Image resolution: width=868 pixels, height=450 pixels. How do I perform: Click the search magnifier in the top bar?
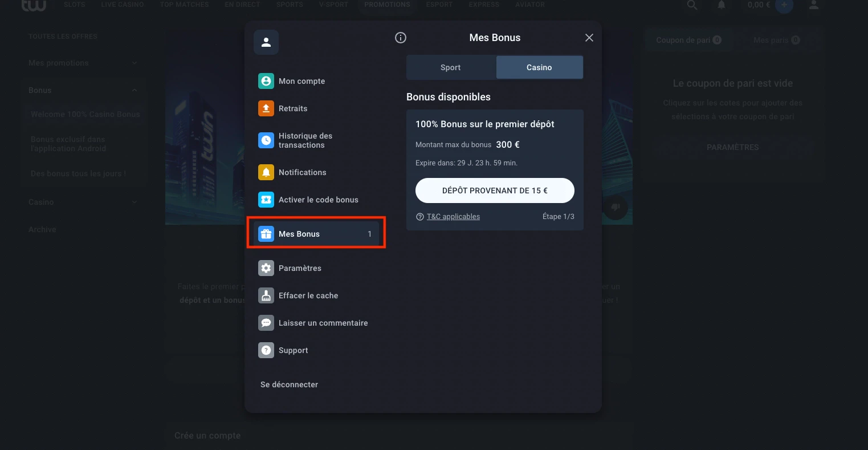click(x=692, y=5)
